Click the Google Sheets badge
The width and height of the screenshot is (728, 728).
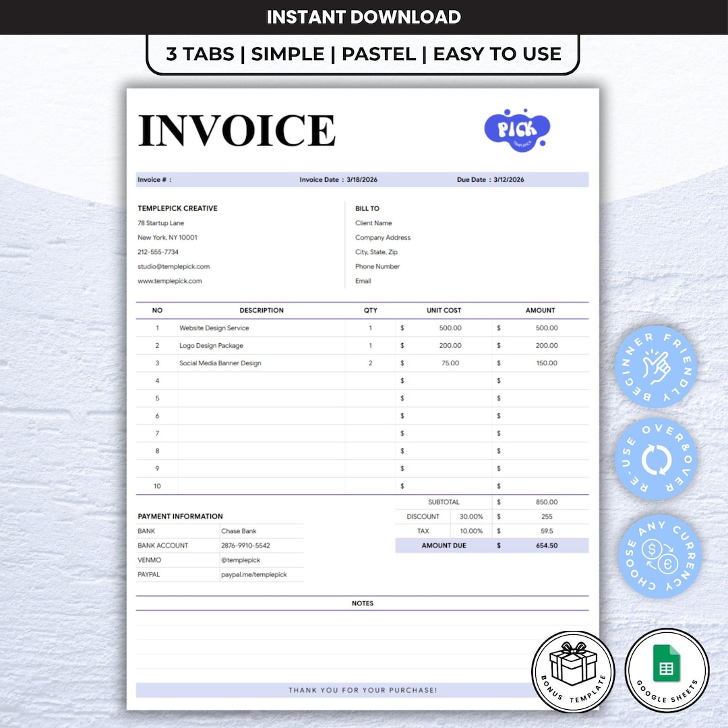pos(667,671)
